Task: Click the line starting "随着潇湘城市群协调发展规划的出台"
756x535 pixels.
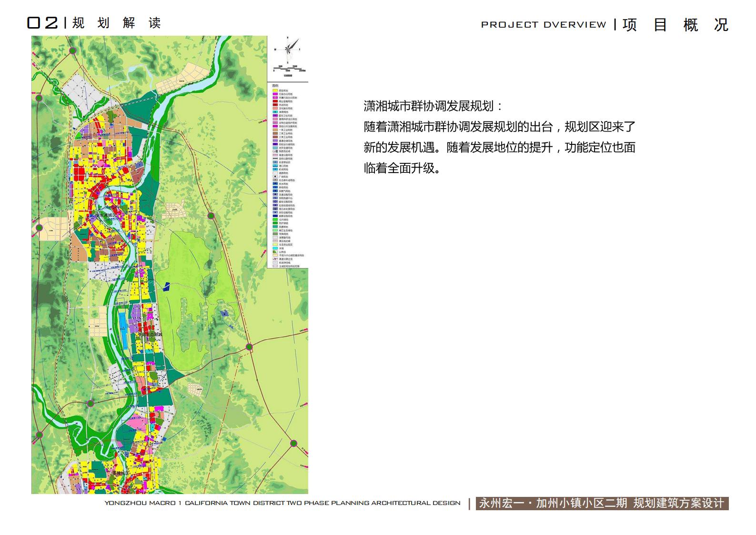Action: coord(500,127)
